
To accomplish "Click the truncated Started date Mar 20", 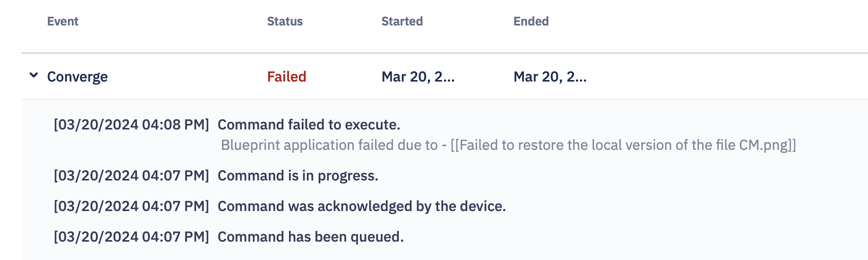I will [418, 76].
